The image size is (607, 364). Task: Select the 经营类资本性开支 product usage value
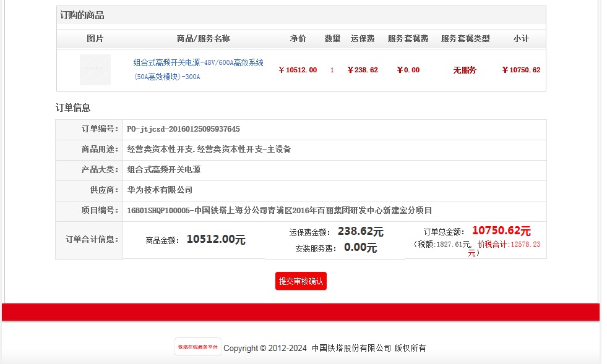[209, 150]
